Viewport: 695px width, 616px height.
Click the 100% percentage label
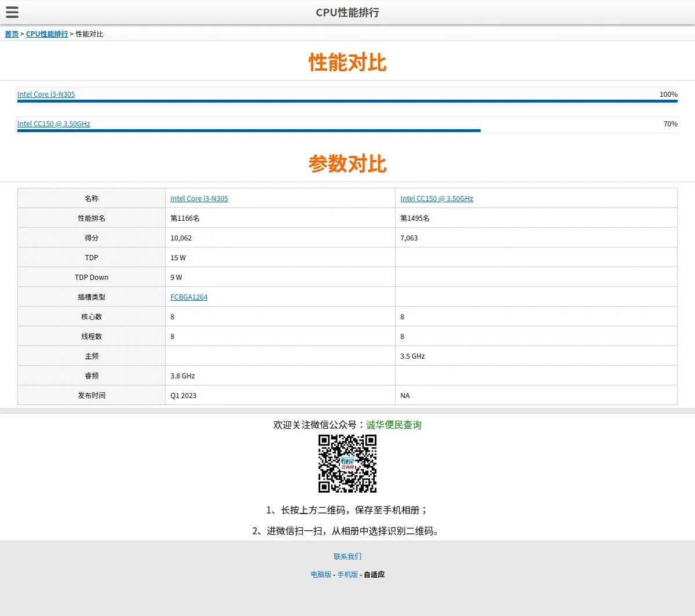click(668, 94)
